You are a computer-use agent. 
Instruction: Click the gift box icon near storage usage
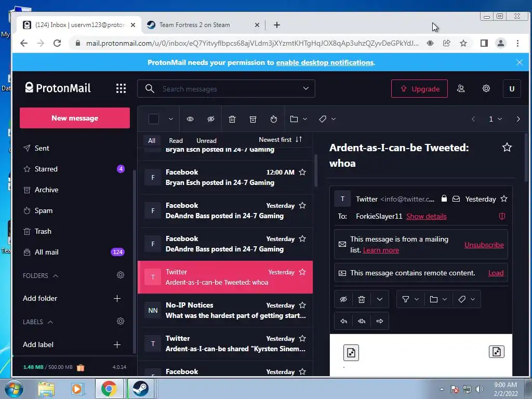pyautogui.click(x=81, y=367)
